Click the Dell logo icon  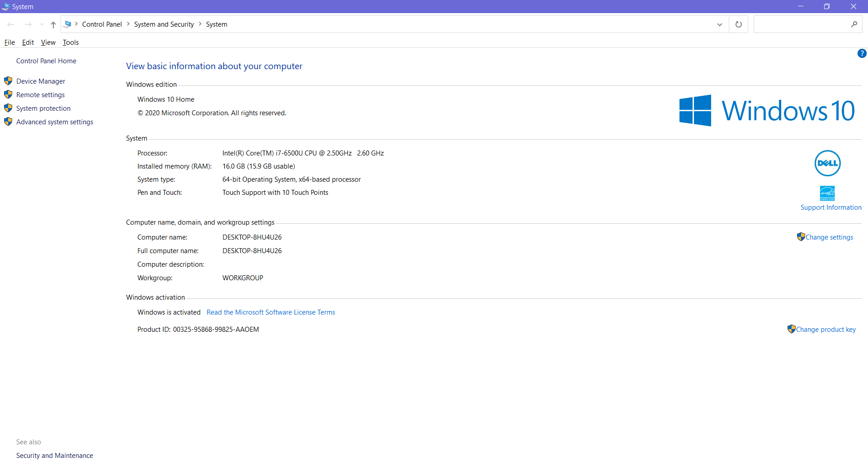tap(827, 163)
